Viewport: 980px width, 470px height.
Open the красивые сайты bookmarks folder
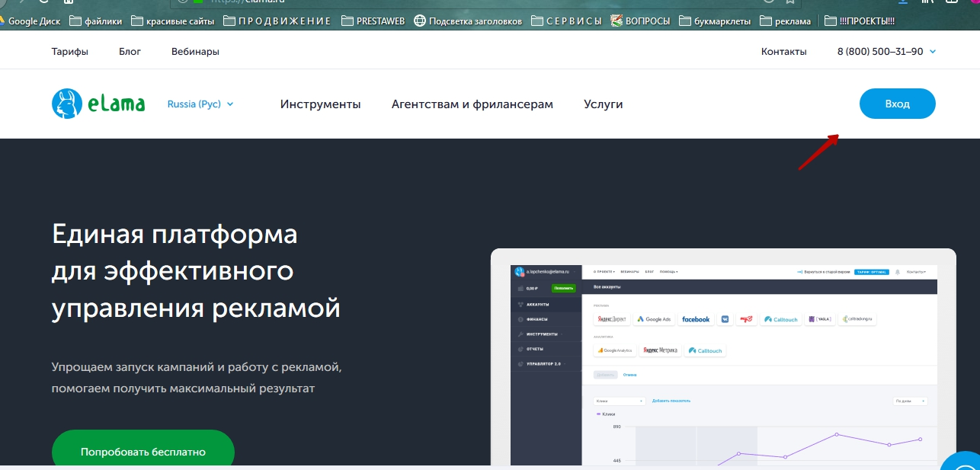tap(173, 21)
